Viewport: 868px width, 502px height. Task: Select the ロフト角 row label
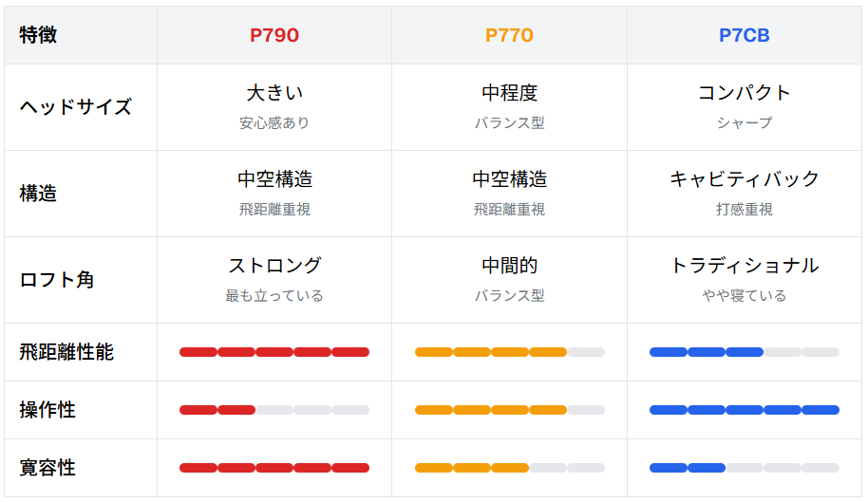57,280
